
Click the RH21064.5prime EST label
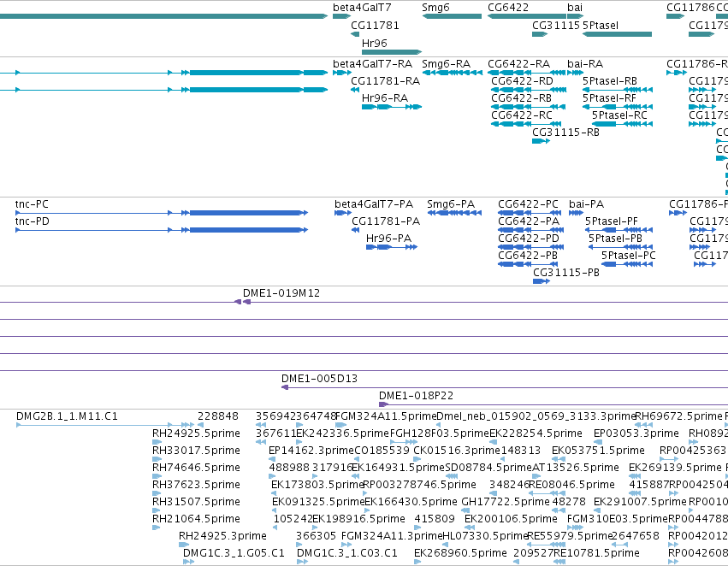tap(197, 519)
